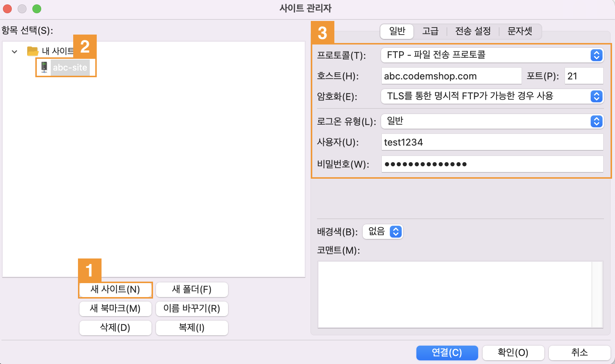Screen dimensions: 615x364
Task: Open the 프로토콜 protocol dropdown
Action: coord(492,55)
